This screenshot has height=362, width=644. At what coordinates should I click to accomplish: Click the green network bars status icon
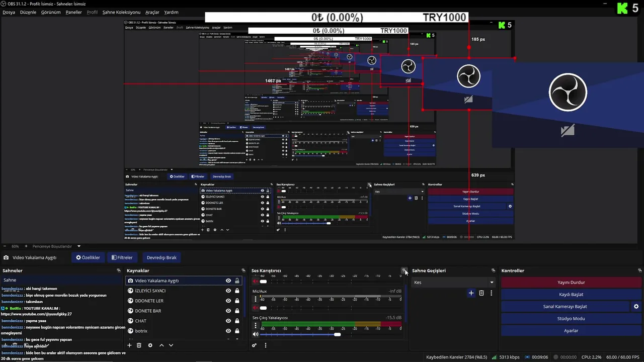[494, 357]
